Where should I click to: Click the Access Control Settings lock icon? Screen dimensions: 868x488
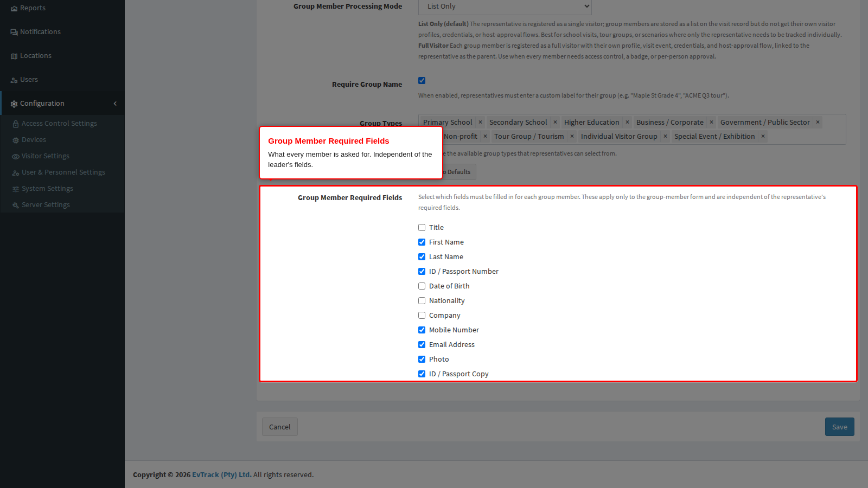click(x=16, y=124)
